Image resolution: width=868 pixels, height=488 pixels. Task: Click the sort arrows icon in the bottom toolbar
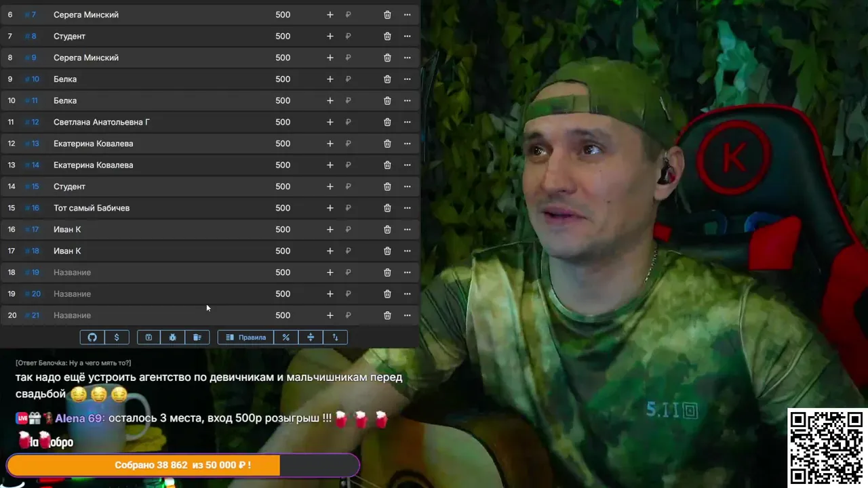[335, 337]
